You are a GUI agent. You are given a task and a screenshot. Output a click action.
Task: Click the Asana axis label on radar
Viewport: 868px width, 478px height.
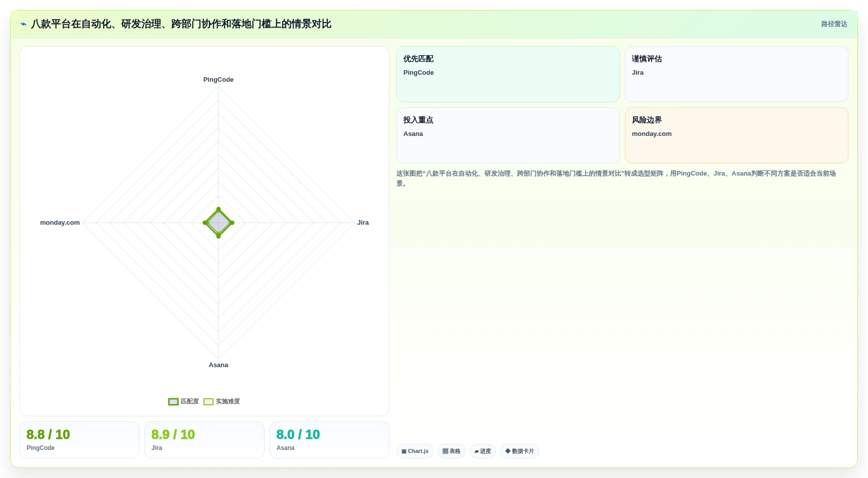219,365
